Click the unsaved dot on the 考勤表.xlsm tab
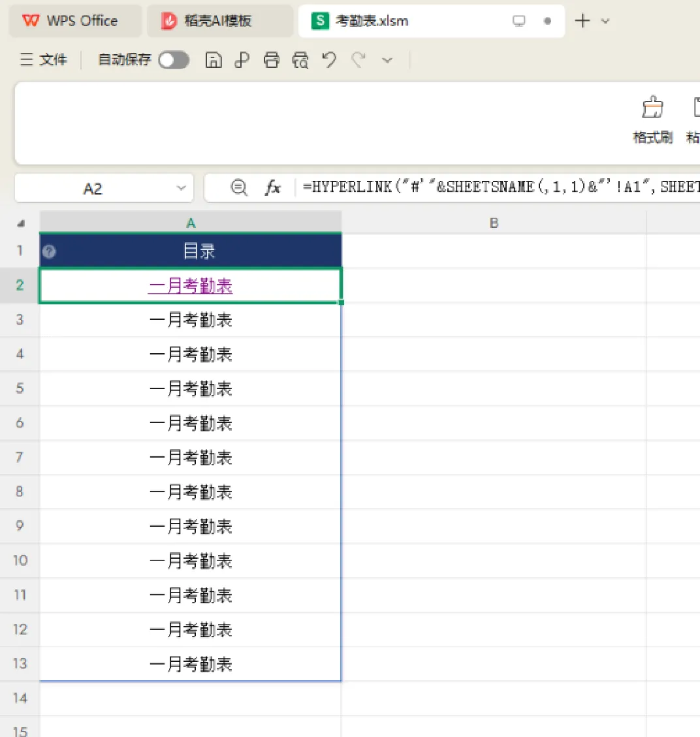The width and height of the screenshot is (700, 737). tap(547, 21)
